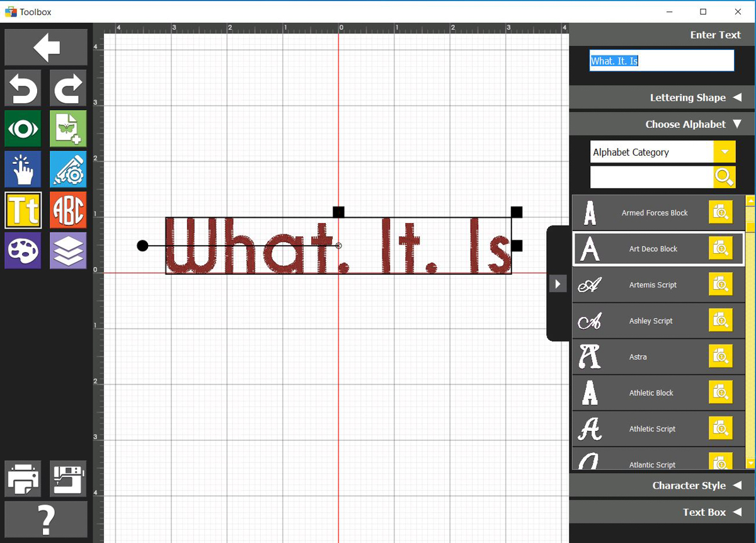Redo the last action
The image size is (756, 543).
[68, 88]
